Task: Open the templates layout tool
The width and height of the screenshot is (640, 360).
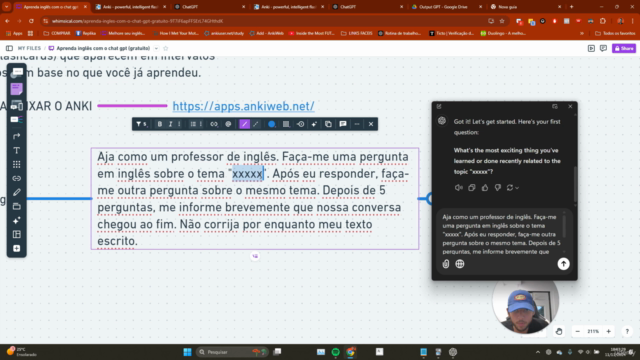Action: tap(17, 234)
